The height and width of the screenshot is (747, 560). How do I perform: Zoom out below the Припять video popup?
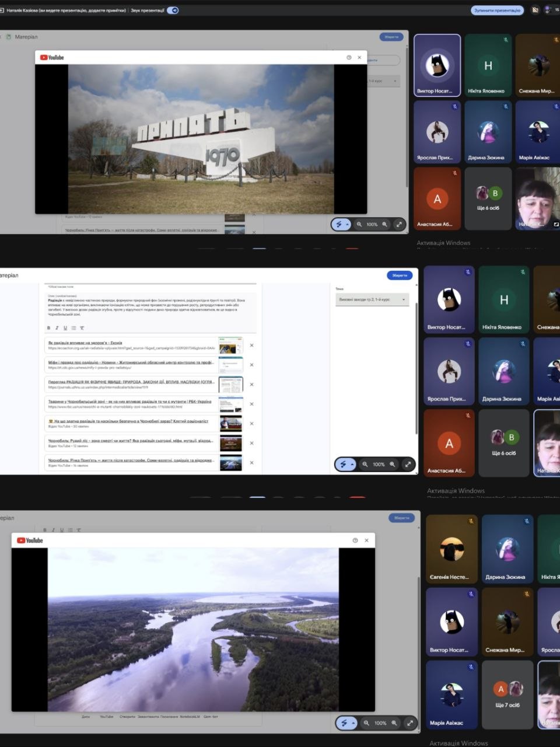point(359,224)
